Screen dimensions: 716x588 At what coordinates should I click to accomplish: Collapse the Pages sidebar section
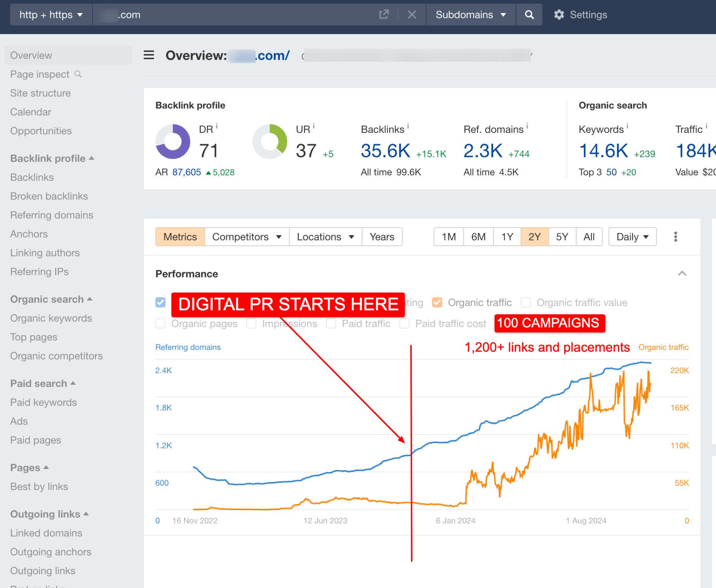click(x=46, y=467)
